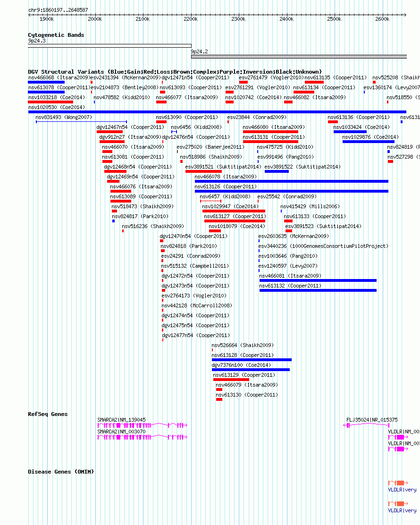Open variant nsv518986 (Shaikh2009)
The height and width of the screenshot is (525, 420).
(211, 157)
